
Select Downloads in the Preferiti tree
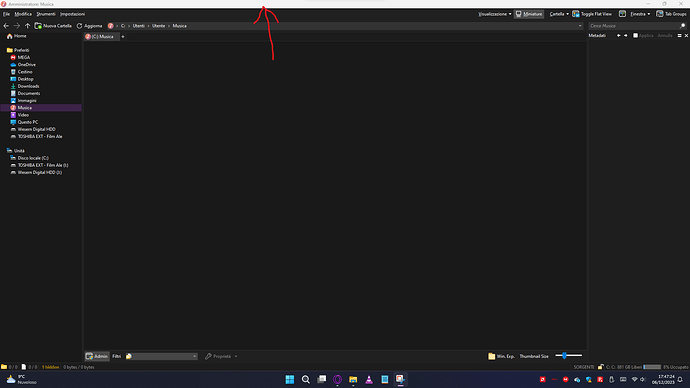coord(28,86)
